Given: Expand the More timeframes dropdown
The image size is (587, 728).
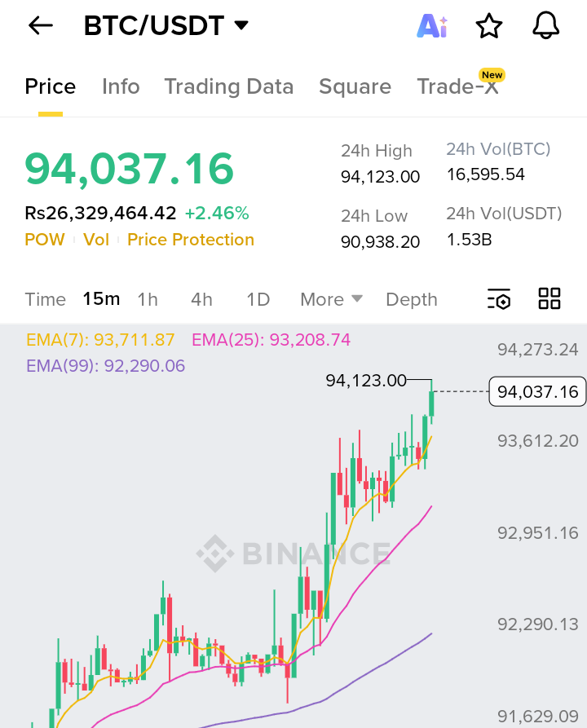Looking at the screenshot, I should pos(331,299).
